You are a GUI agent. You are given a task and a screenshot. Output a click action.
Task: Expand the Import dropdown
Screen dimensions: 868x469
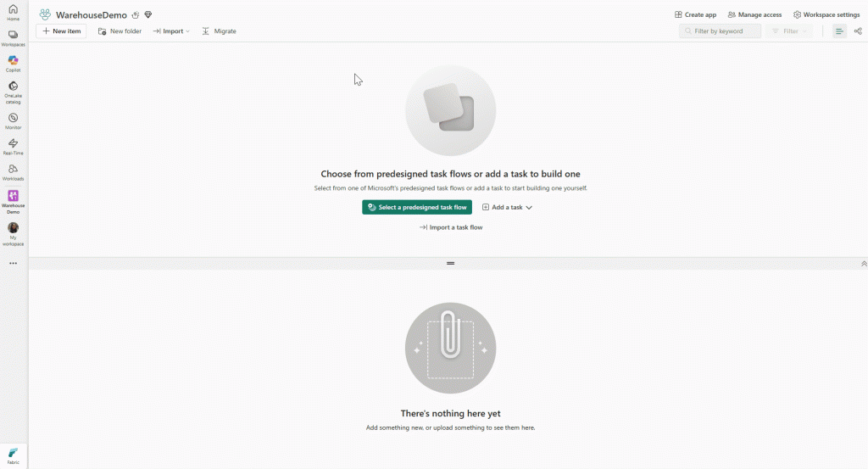tap(171, 31)
